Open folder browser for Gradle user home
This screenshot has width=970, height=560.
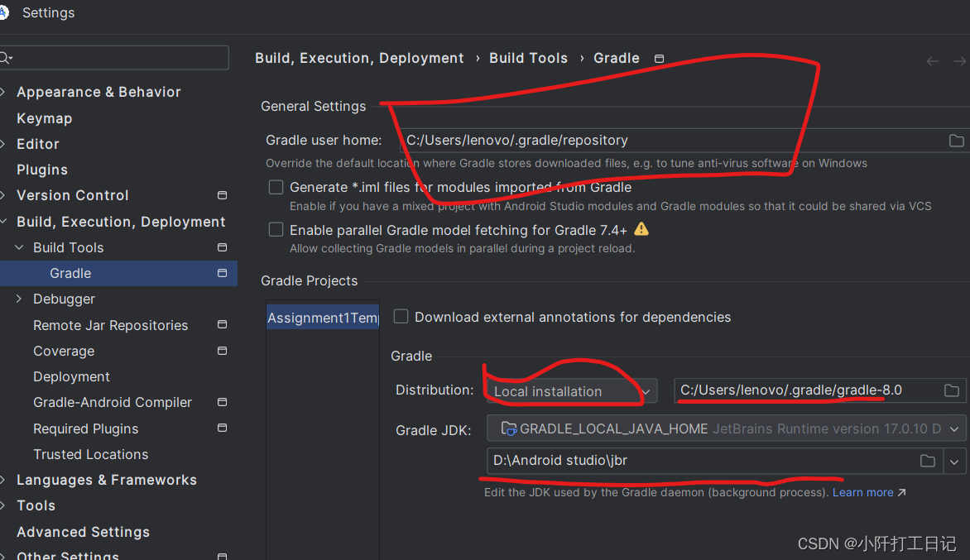[958, 141]
